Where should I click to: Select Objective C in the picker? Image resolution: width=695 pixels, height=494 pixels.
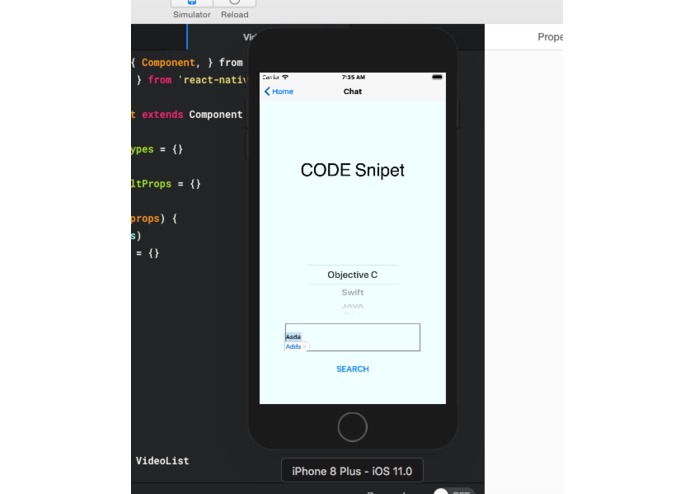coord(352,275)
